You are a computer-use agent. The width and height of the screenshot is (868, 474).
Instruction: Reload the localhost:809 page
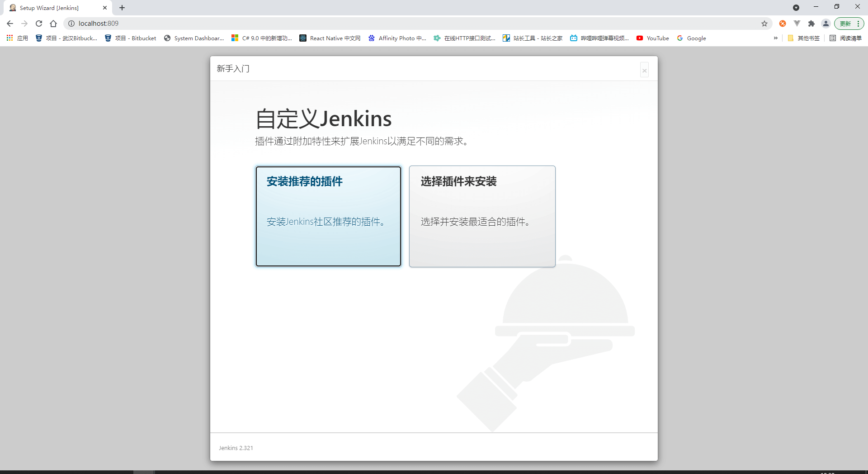(x=39, y=24)
